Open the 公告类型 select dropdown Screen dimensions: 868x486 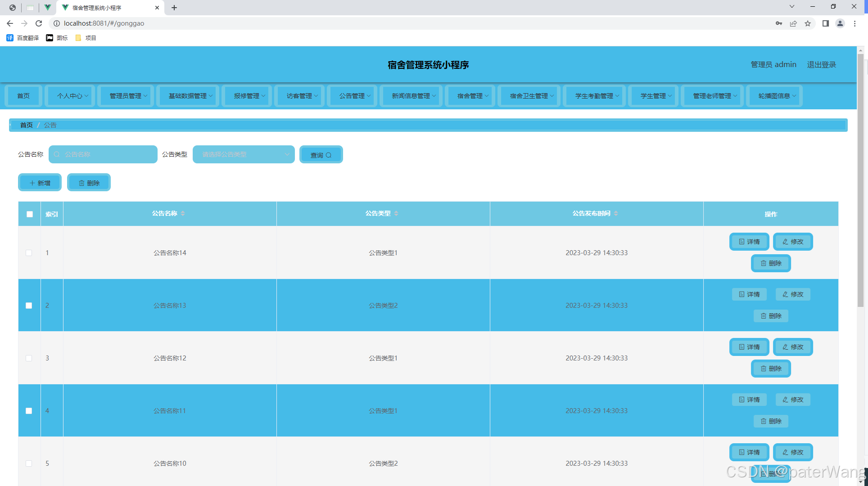point(244,154)
